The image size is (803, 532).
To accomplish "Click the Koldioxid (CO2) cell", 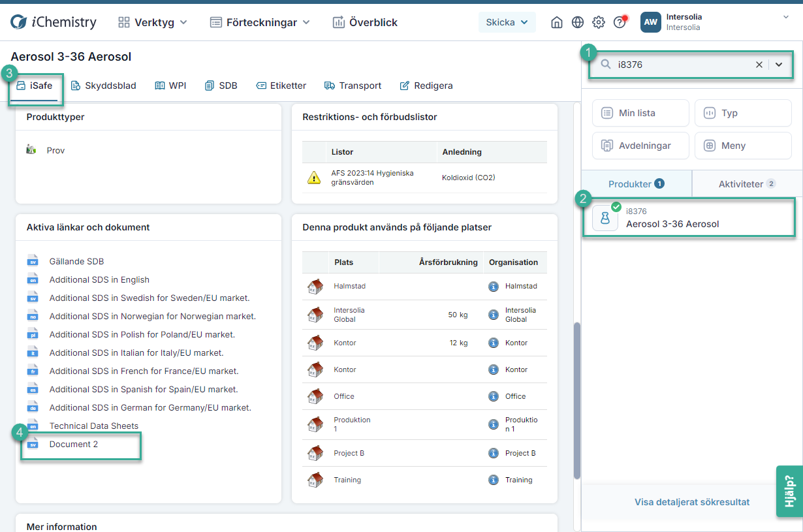I will (x=468, y=178).
